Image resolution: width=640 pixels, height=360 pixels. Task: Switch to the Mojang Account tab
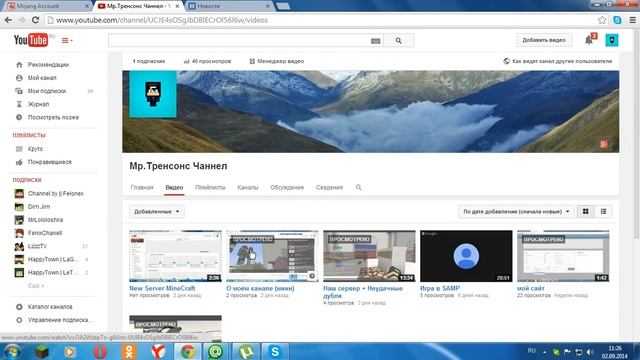click(47, 6)
